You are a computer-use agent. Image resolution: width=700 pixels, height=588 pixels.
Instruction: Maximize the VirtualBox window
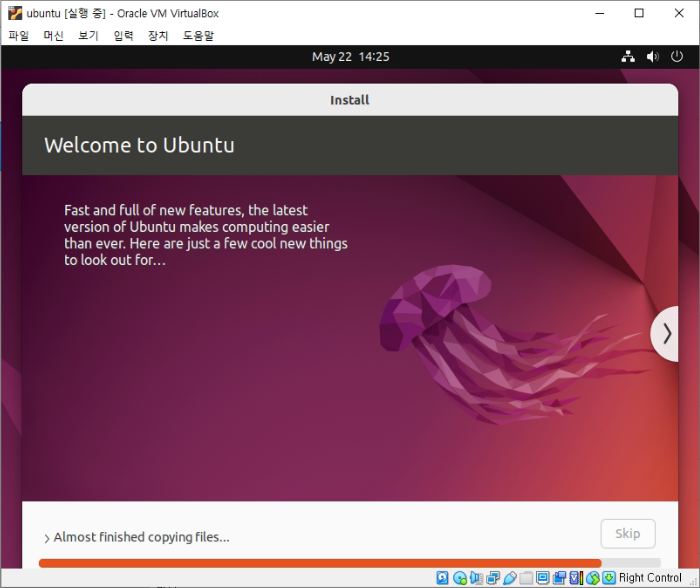[639, 13]
